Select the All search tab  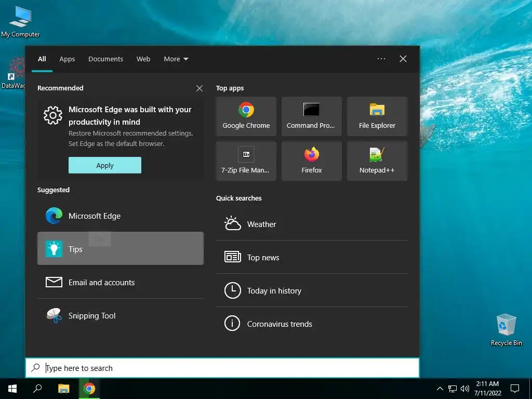click(42, 59)
